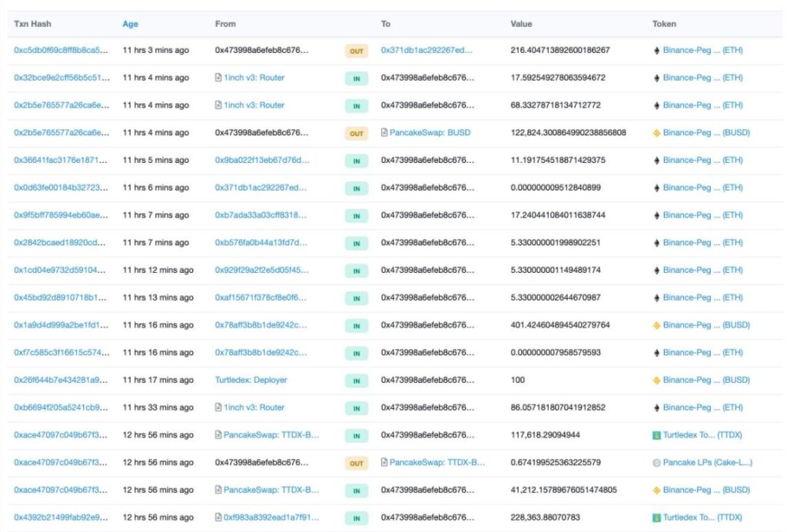Open Binance-Peg (ETH) token in 216.4047 row

click(702, 50)
